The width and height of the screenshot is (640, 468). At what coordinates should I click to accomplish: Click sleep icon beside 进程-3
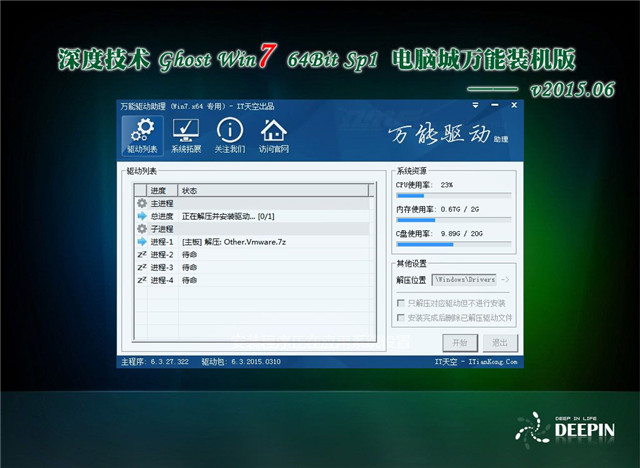coord(142,267)
